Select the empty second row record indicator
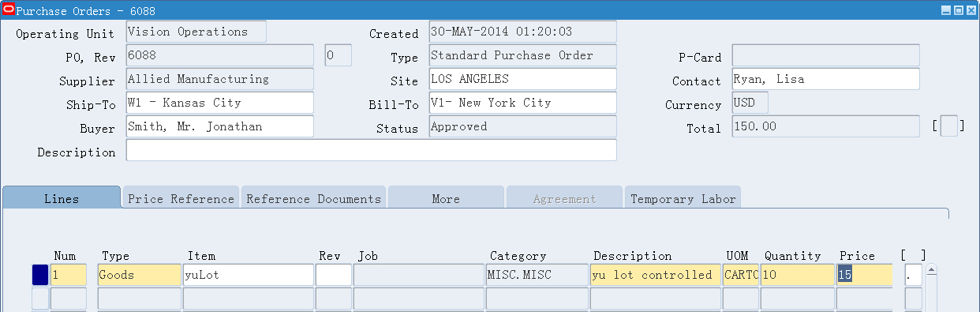Viewport: 980px width, 312px height. [39, 299]
